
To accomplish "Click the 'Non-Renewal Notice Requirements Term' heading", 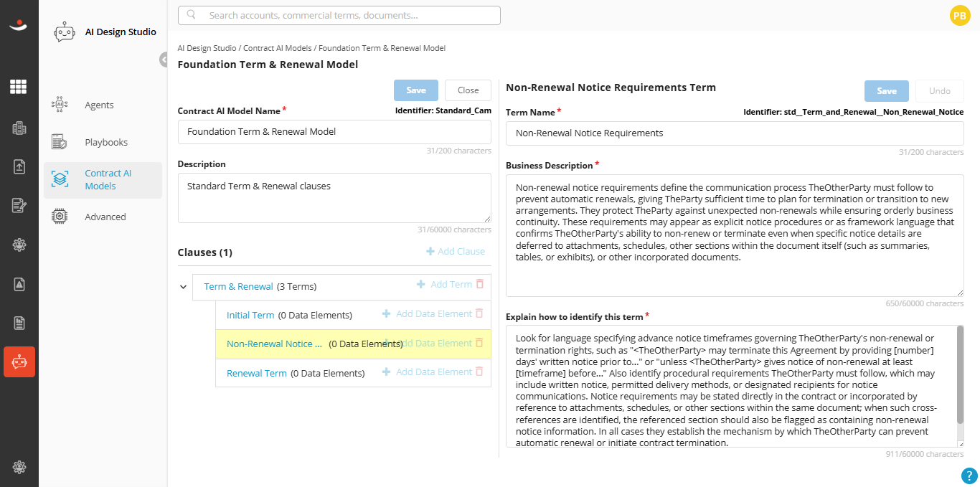I will pyautogui.click(x=611, y=88).
